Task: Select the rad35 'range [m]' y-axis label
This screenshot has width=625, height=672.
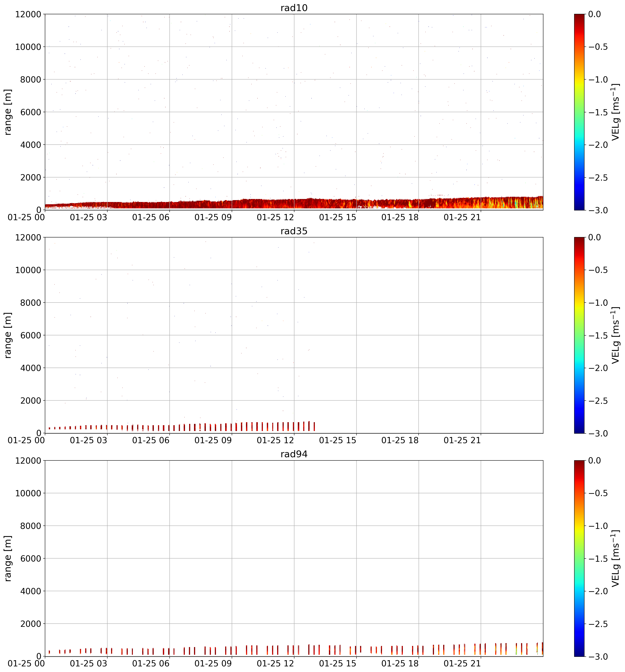Action: click(8, 335)
